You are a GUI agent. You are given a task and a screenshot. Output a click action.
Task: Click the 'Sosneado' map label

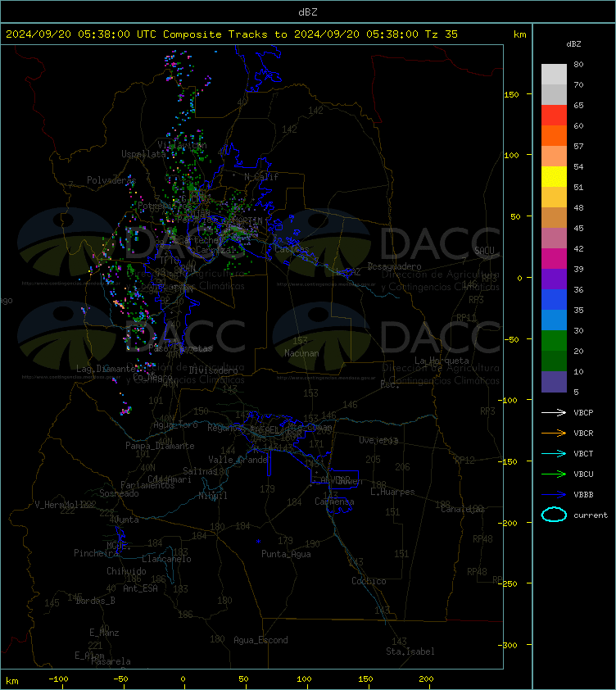119,493
